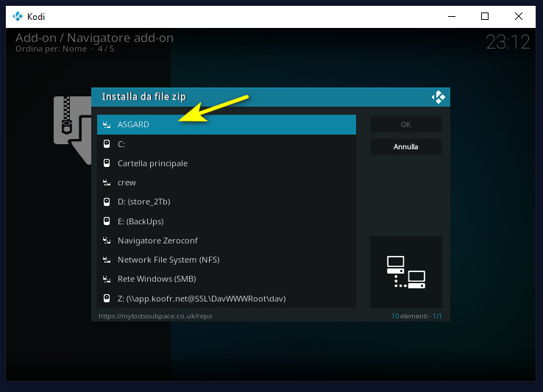Screen dimensions: 543x392
Task: Click the network computers preview thumbnail
Action: pos(406,272)
